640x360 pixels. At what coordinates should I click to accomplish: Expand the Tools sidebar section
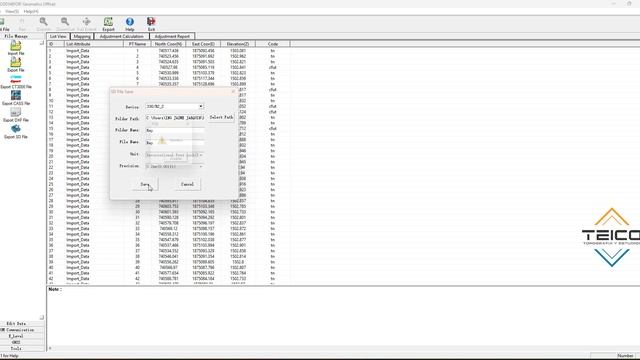[16, 349]
